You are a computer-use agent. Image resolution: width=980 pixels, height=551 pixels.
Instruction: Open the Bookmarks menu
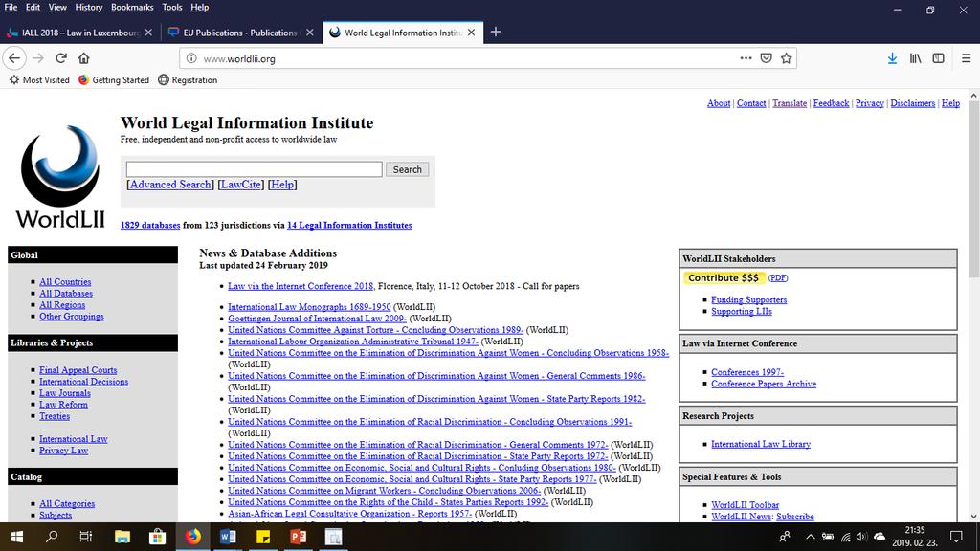point(132,7)
